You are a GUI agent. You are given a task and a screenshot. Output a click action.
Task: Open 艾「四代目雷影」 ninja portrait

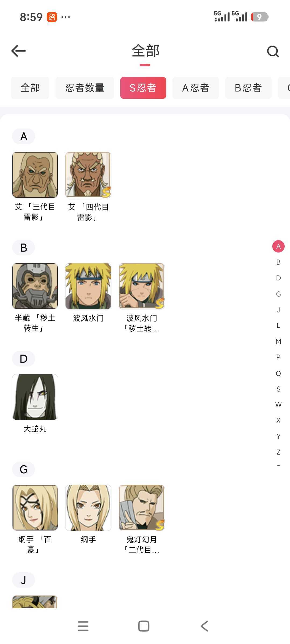pos(88,175)
